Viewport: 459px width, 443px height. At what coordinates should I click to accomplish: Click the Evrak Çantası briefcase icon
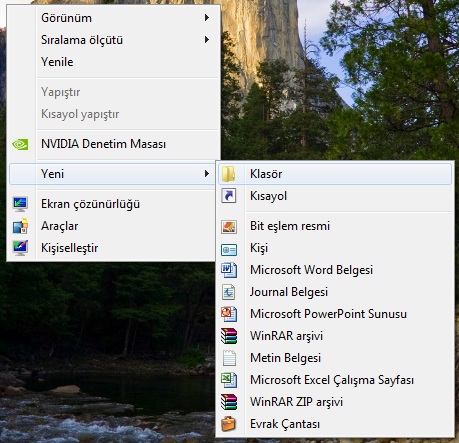tap(229, 424)
